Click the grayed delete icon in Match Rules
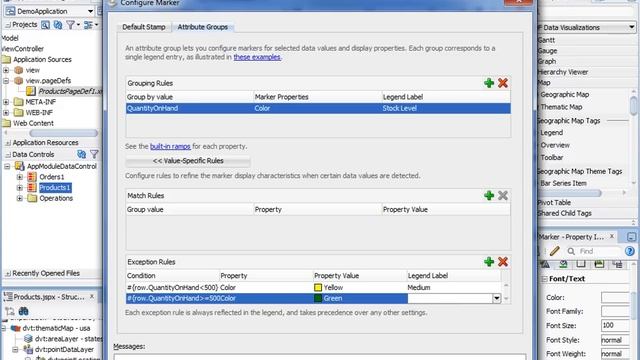This screenshot has width=640, height=360. (503, 196)
